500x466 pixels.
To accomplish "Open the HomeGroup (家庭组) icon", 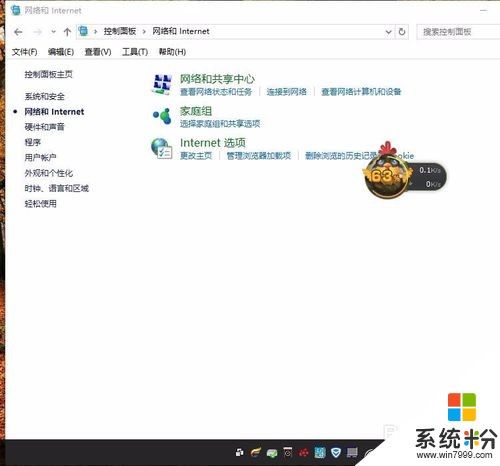I will pos(162,116).
